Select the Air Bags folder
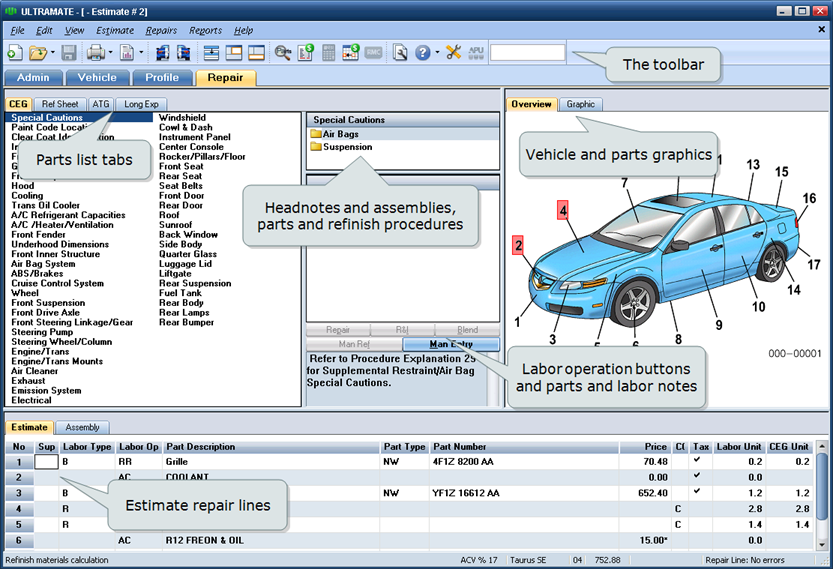833x569 pixels. click(340, 134)
